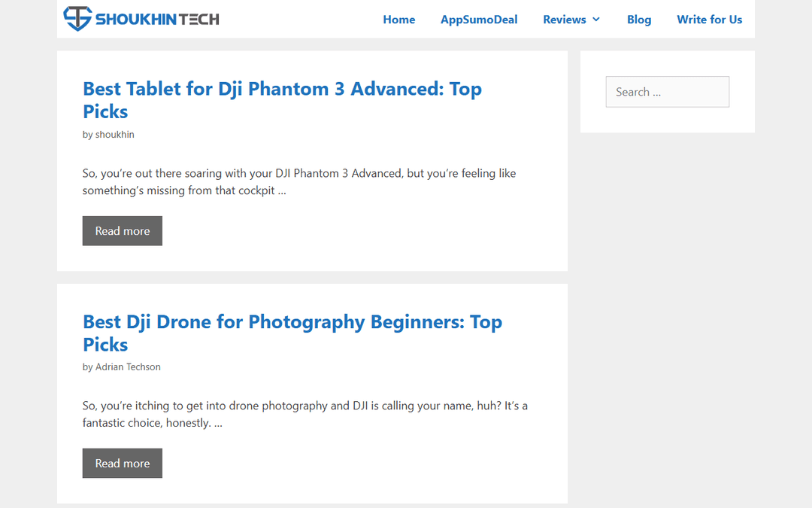Focus the Search input field

667,92
